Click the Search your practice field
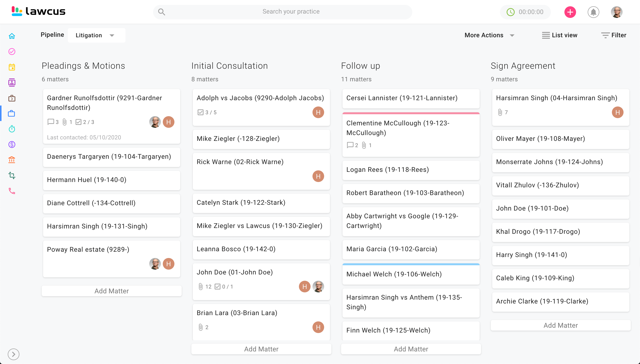This screenshot has height=364, width=640. click(291, 12)
